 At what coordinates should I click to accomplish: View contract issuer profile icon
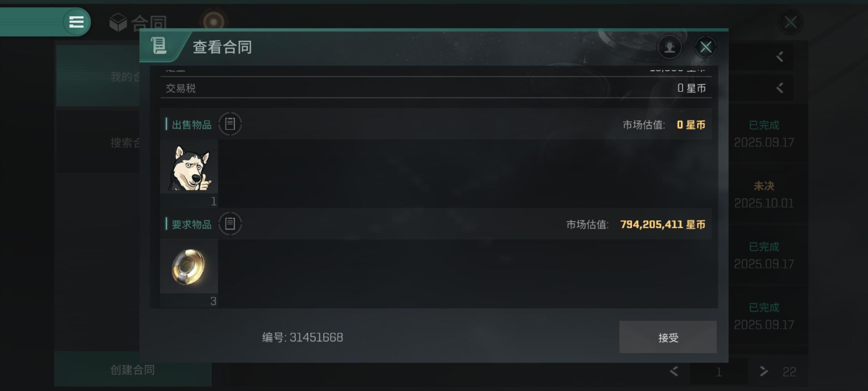(669, 47)
